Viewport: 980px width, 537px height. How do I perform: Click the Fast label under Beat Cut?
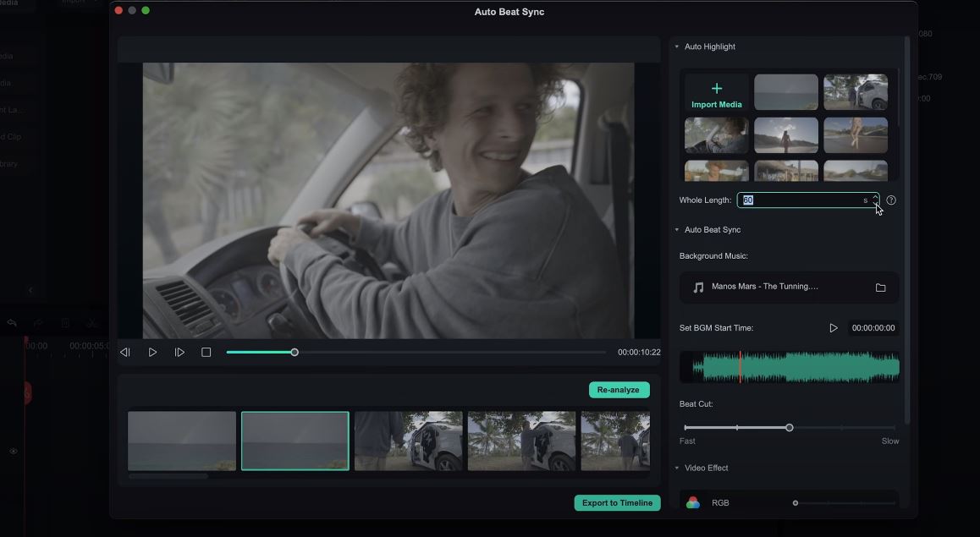click(687, 441)
